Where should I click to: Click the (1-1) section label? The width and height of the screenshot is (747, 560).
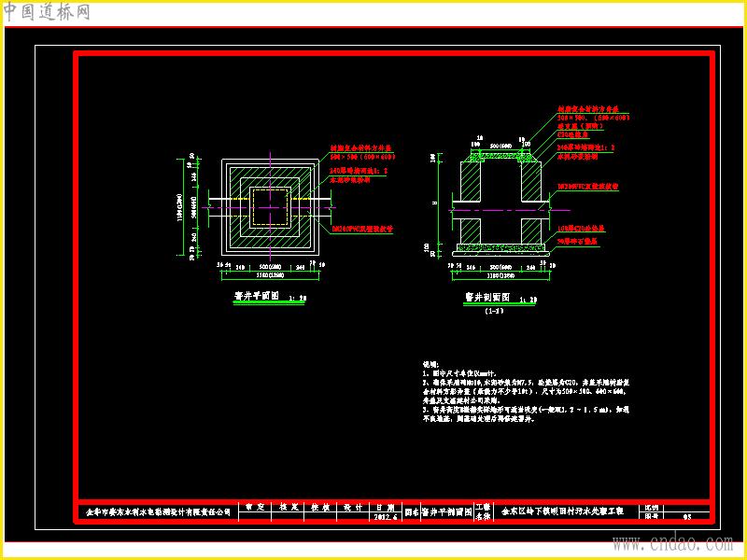coord(494,311)
